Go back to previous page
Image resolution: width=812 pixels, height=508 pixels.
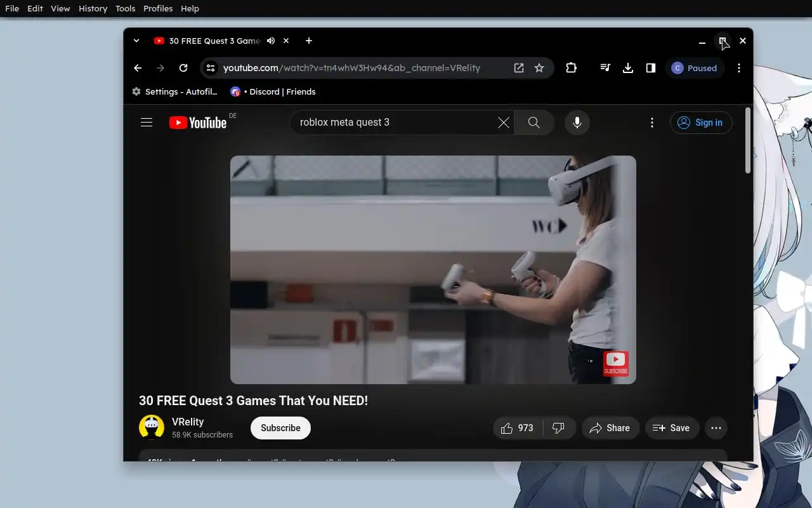pyautogui.click(x=138, y=68)
